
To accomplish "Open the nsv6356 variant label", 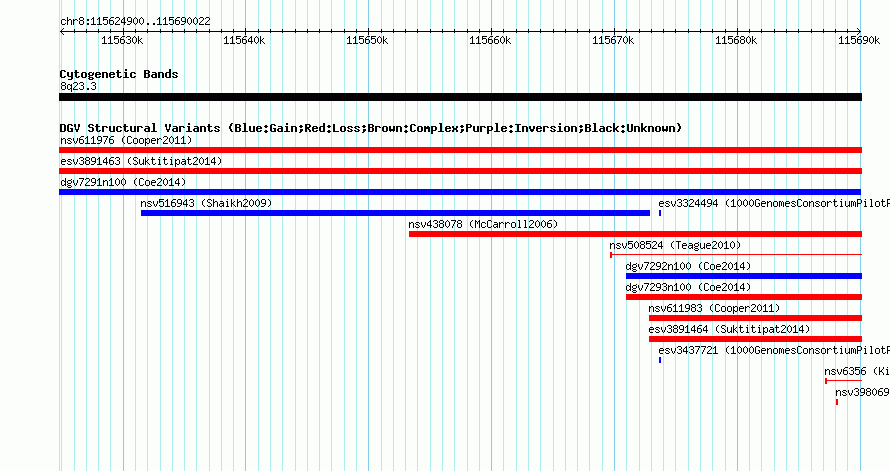I will (857, 371).
